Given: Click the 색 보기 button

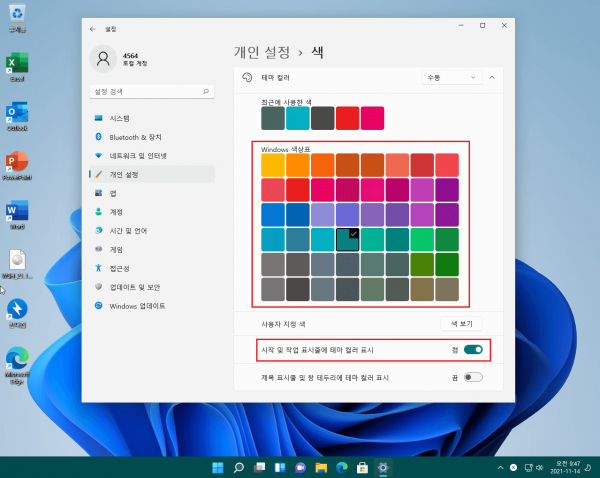Looking at the screenshot, I should point(461,324).
